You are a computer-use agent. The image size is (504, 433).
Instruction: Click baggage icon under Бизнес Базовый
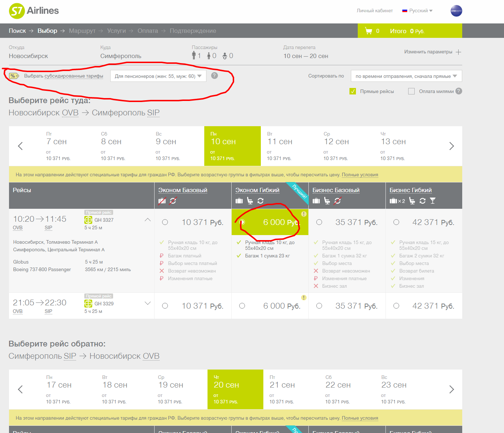[316, 201]
